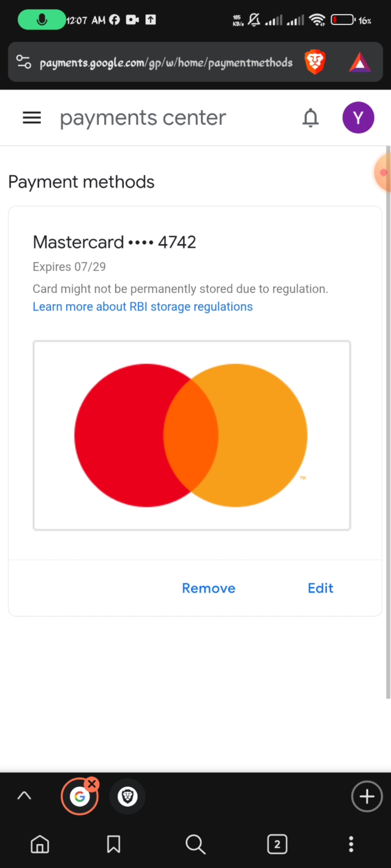Image resolution: width=391 pixels, height=868 pixels.
Task: Open site settings icon in address bar
Action: [24, 62]
